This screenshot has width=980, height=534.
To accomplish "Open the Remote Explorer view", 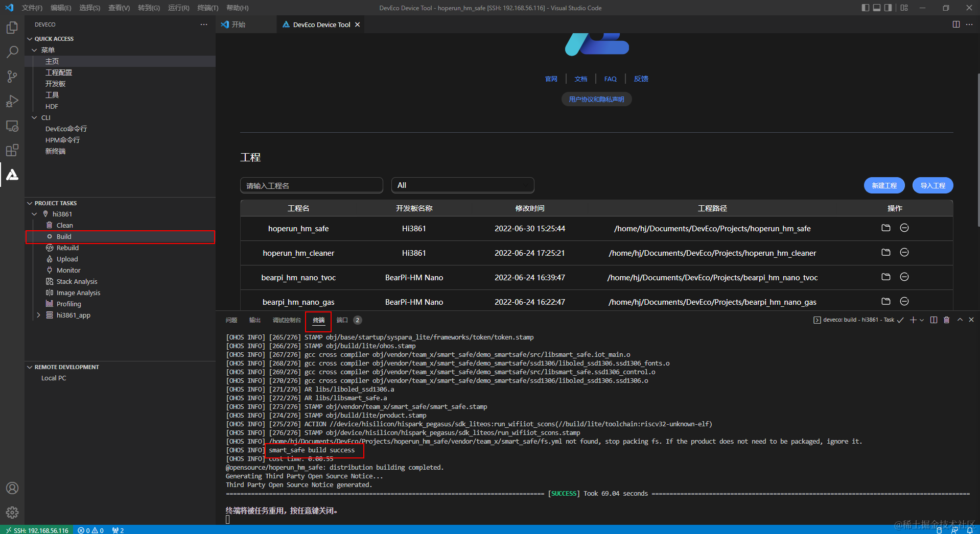I will click(x=12, y=126).
